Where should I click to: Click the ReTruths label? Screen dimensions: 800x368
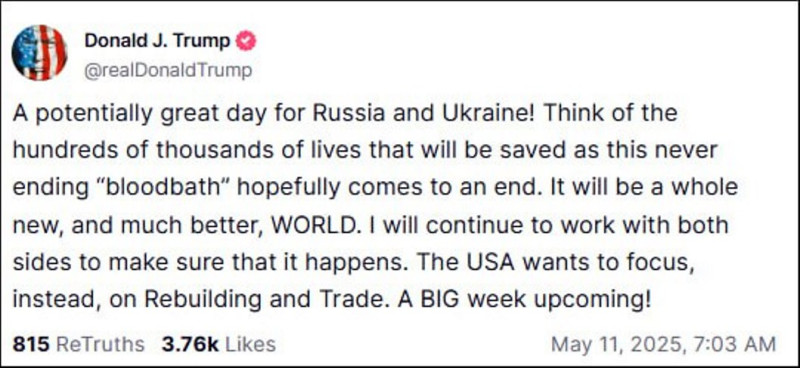[100, 345]
